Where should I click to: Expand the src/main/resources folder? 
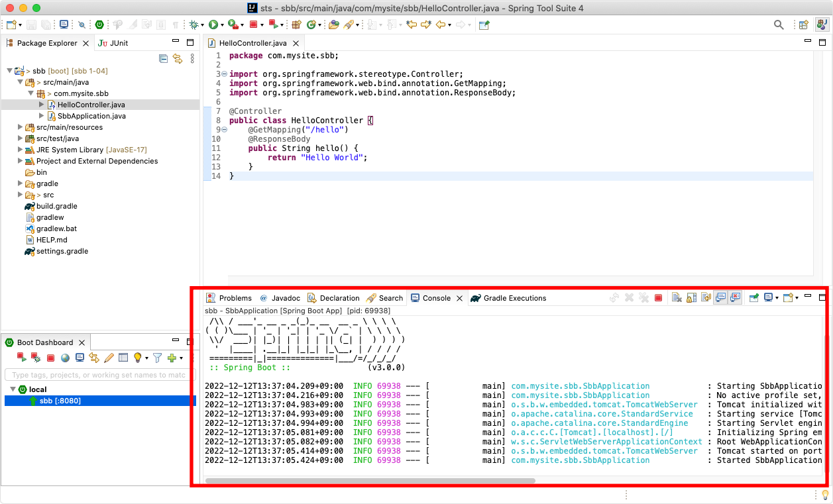coord(20,127)
